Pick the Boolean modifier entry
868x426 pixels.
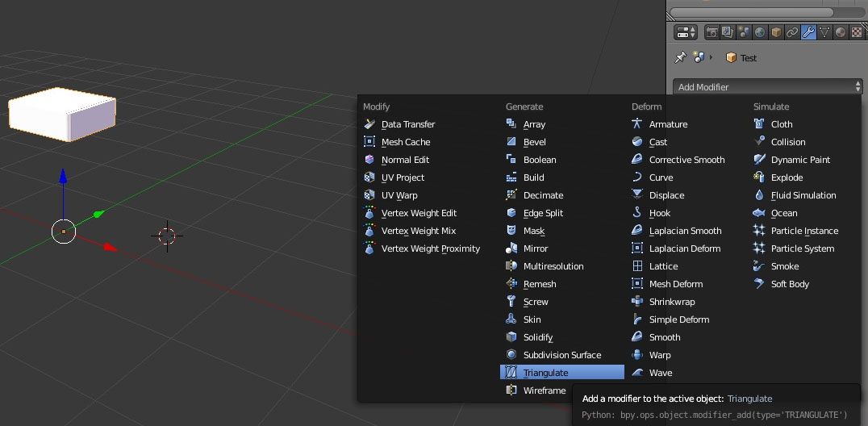(x=539, y=160)
